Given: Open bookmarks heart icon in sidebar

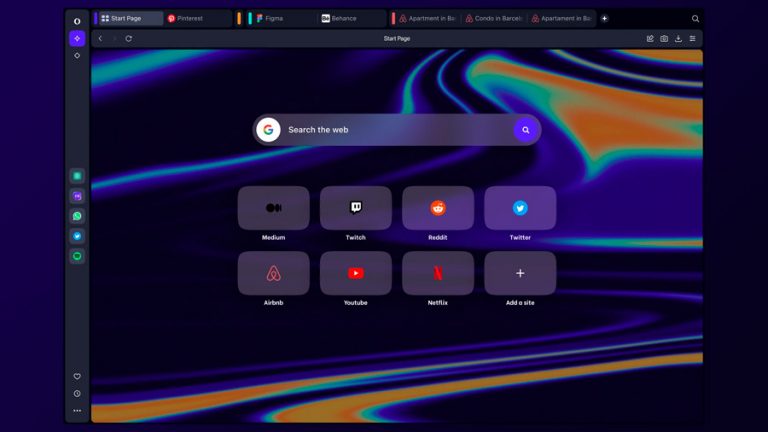Looking at the screenshot, I should tap(77, 376).
